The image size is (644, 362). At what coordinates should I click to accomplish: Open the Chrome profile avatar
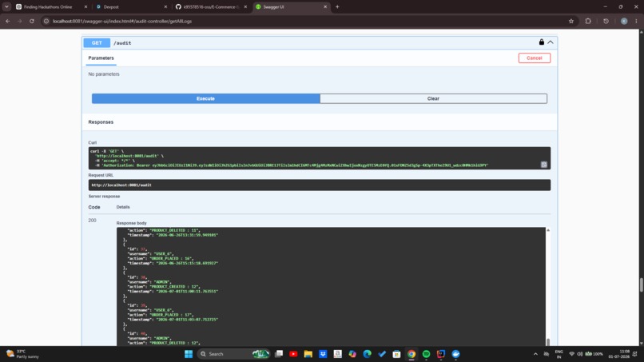pyautogui.click(x=624, y=21)
